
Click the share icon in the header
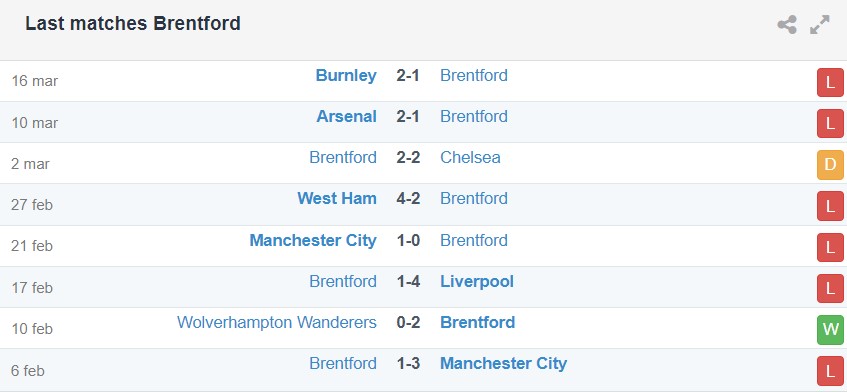tap(787, 25)
